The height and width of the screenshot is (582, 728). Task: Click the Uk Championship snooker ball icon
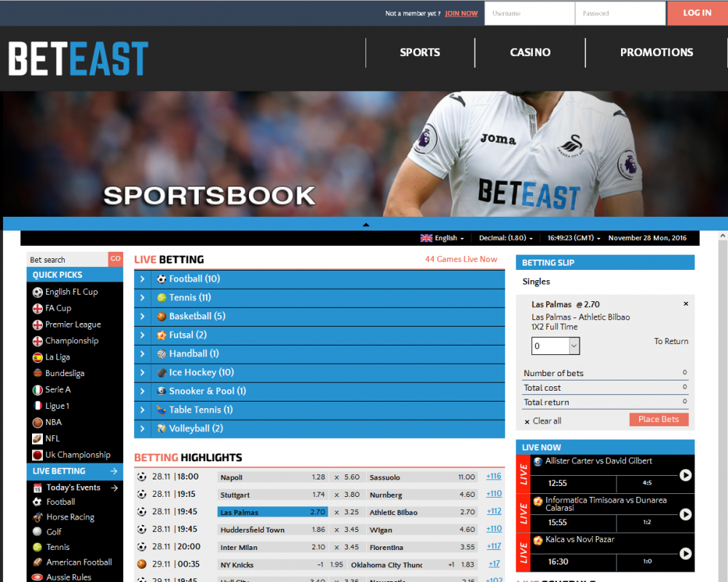(x=38, y=455)
